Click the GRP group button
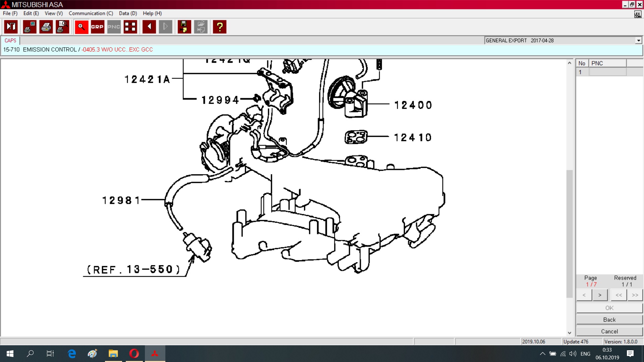 (97, 27)
